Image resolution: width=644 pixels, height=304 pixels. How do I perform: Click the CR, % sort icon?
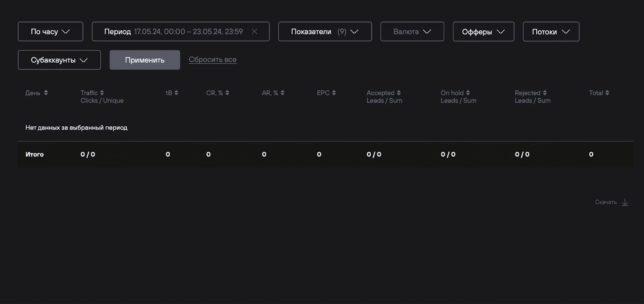(x=227, y=93)
